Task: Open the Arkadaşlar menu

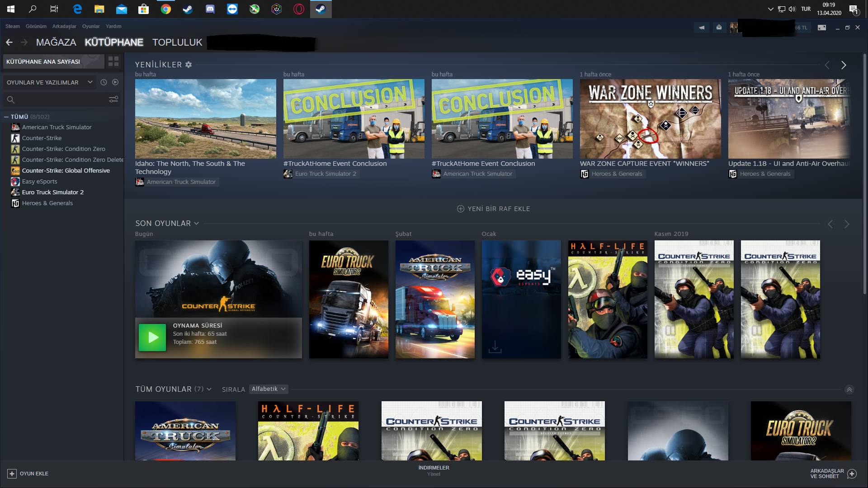Action: coord(64,26)
